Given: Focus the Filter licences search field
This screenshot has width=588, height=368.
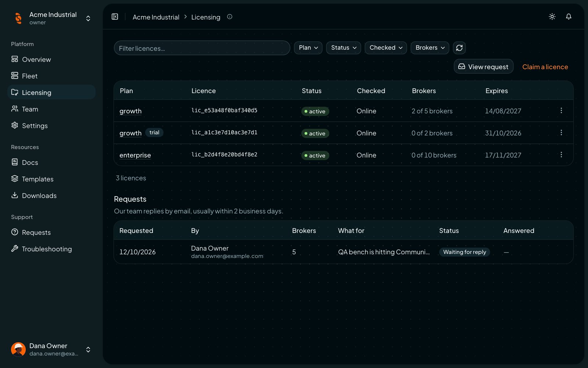Looking at the screenshot, I should 202,48.
